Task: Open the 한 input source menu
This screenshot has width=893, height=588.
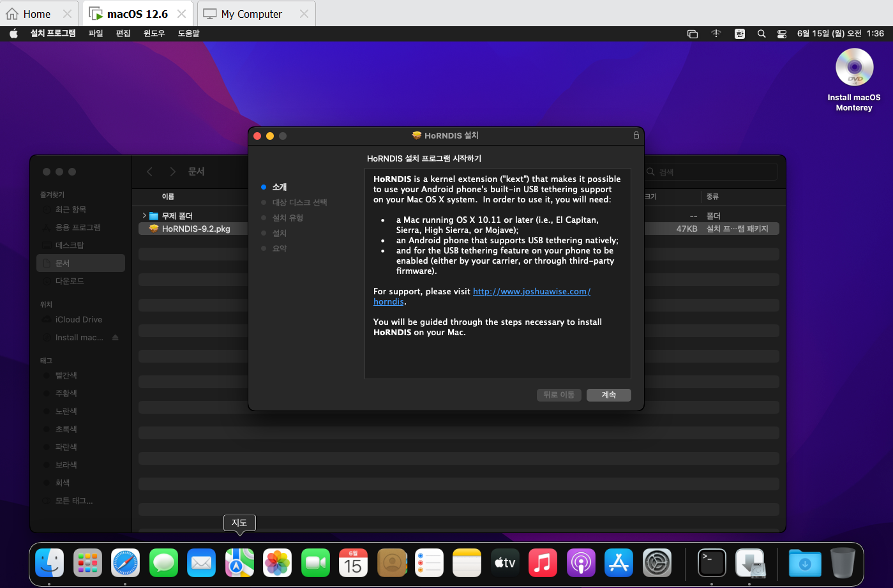Action: pyautogui.click(x=739, y=34)
